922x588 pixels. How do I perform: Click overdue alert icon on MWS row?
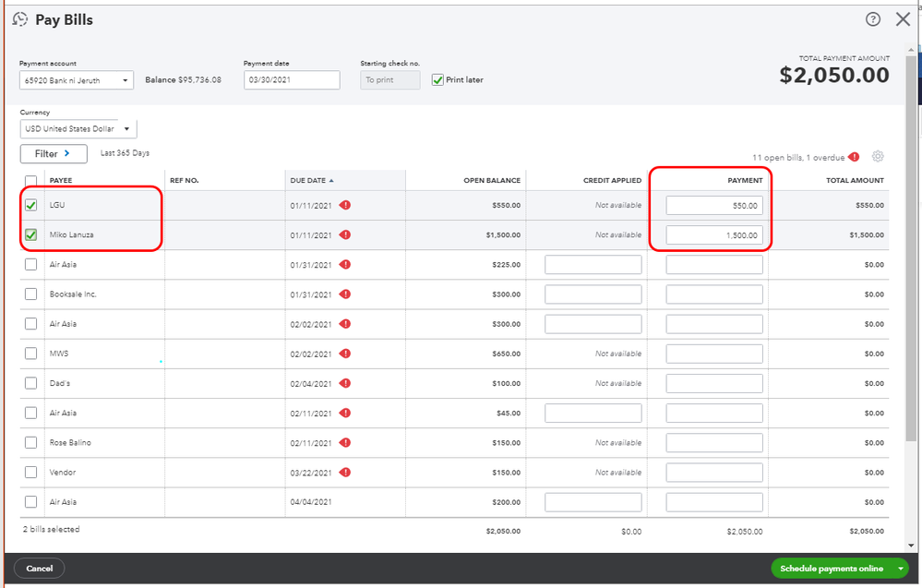345,354
